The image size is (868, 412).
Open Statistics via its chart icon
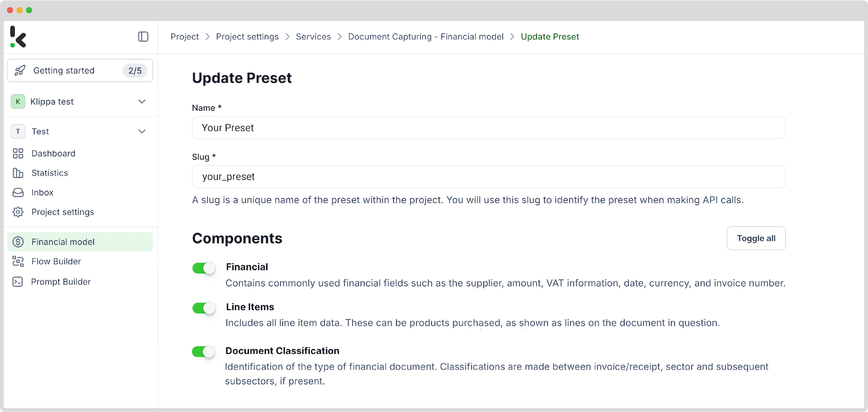(x=18, y=173)
